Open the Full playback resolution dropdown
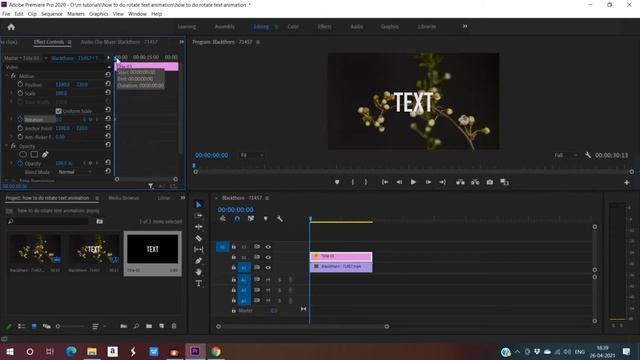Image resolution: width=640 pixels, height=360 pixels. pyautogui.click(x=567, y=155)
